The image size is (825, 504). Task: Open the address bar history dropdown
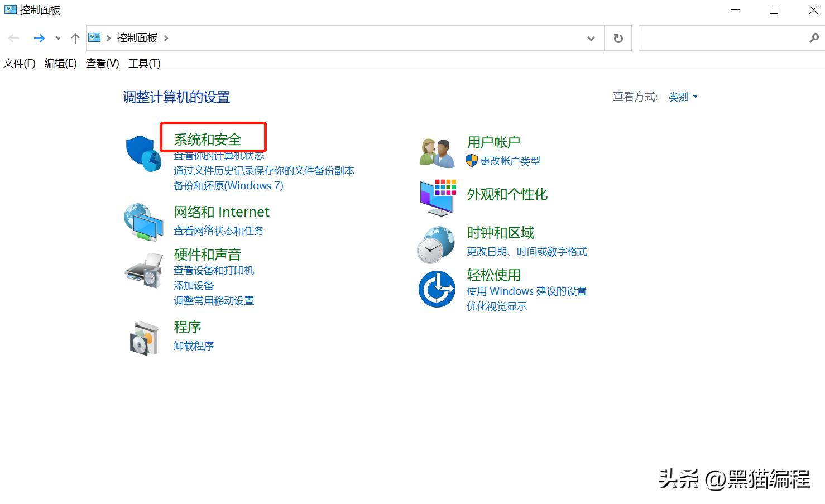pos(591,38)
